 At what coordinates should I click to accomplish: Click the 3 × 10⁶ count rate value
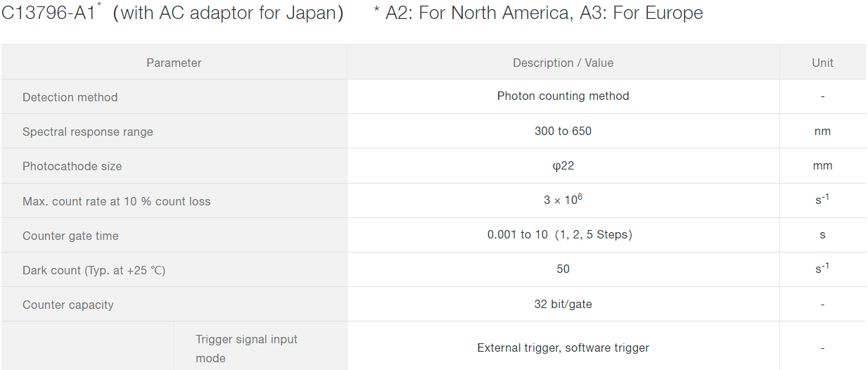click(x=563, y=200)
